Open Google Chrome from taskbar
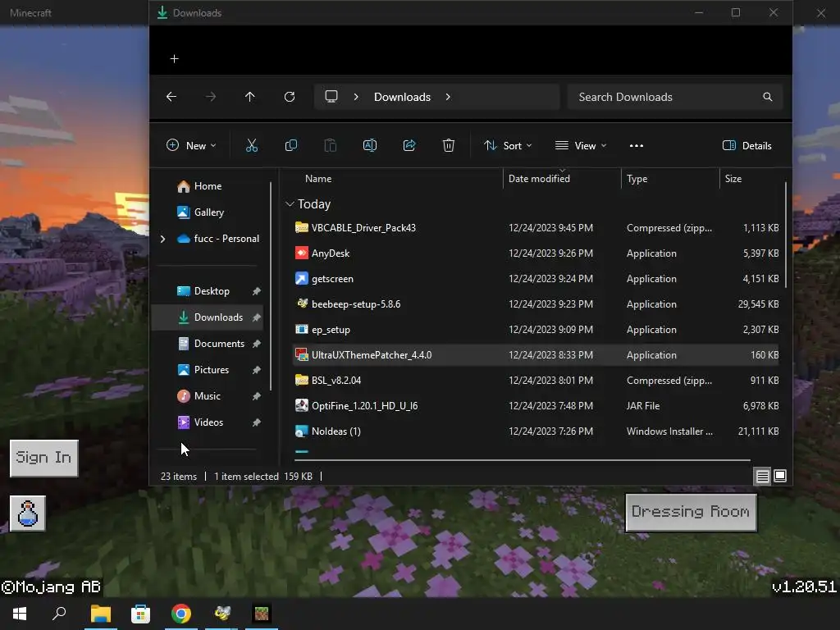Image resolution: width=840 pixels, height=630 pixels. [x=181, y=614]
